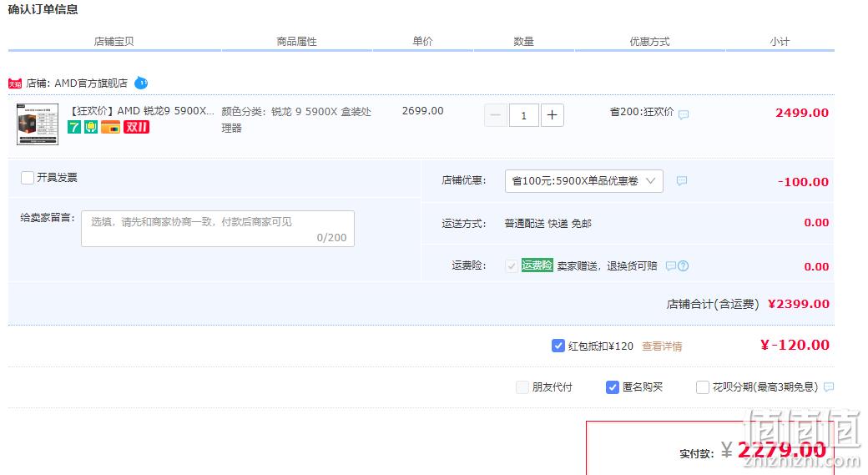Image resolution: width=868 pixels, height=475 pixels.
Task: Click the 数量 column header
Action: 523,42
